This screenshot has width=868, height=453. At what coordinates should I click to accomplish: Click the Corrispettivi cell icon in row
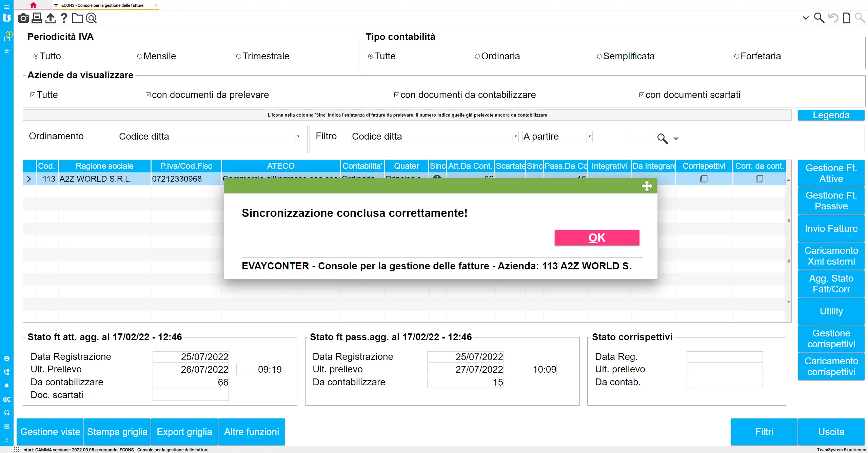(704, 179)
